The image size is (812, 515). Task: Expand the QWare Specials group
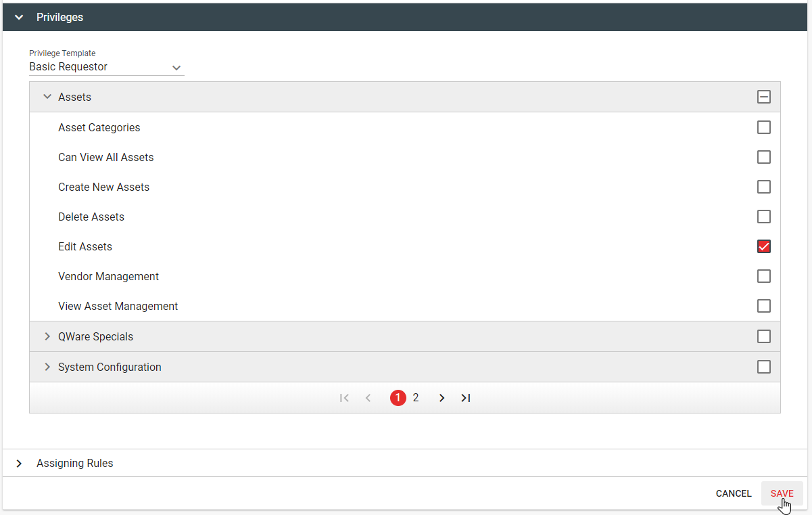coord(47,336)
